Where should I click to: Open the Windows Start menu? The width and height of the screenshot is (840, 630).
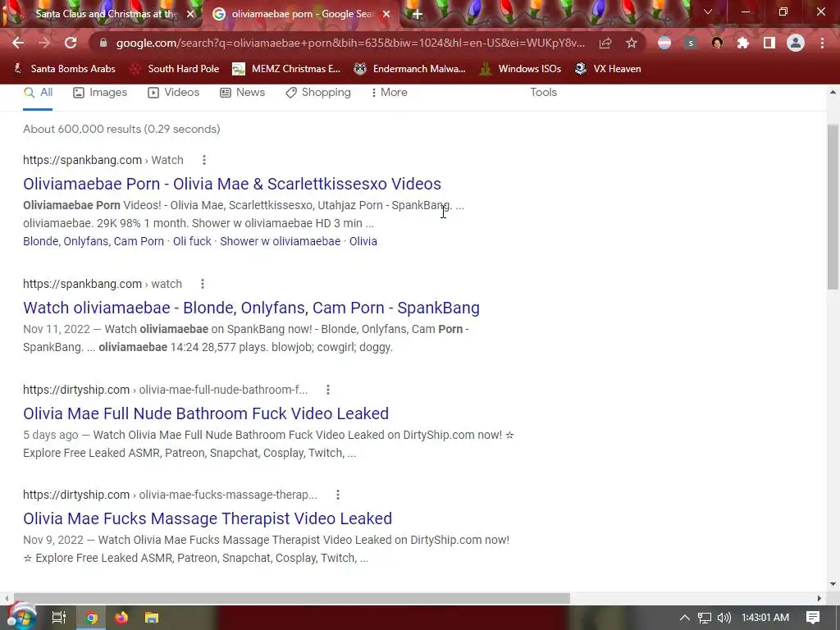pos(21,617)
